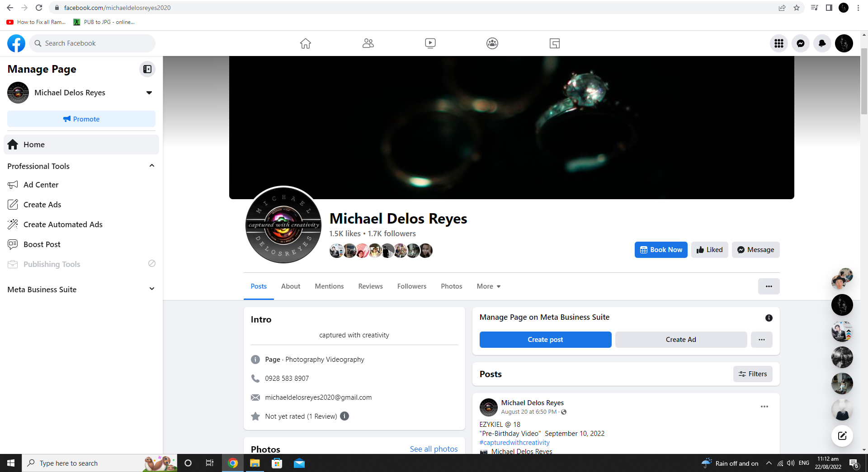The height and width of the screenshot is (472, 868).
Task: Open the PUB to JPG bookmark
Action: 104,22
